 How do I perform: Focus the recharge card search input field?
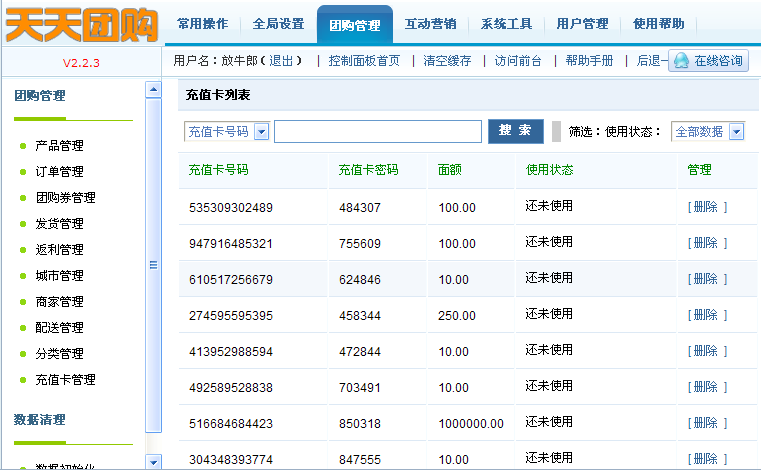coord(377,132)
